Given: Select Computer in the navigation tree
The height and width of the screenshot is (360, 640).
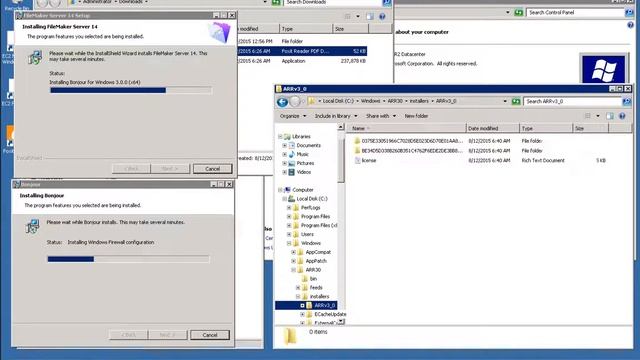Looking at the screenshot, I should coord(303,190).
